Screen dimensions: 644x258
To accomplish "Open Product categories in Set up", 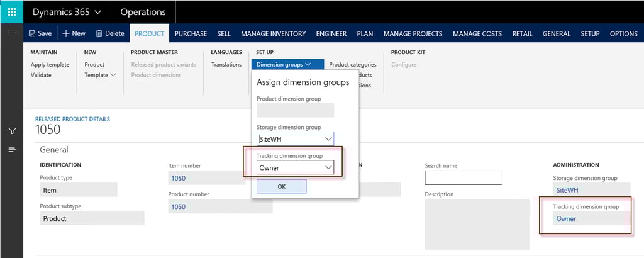I will [x=353, y=64].
